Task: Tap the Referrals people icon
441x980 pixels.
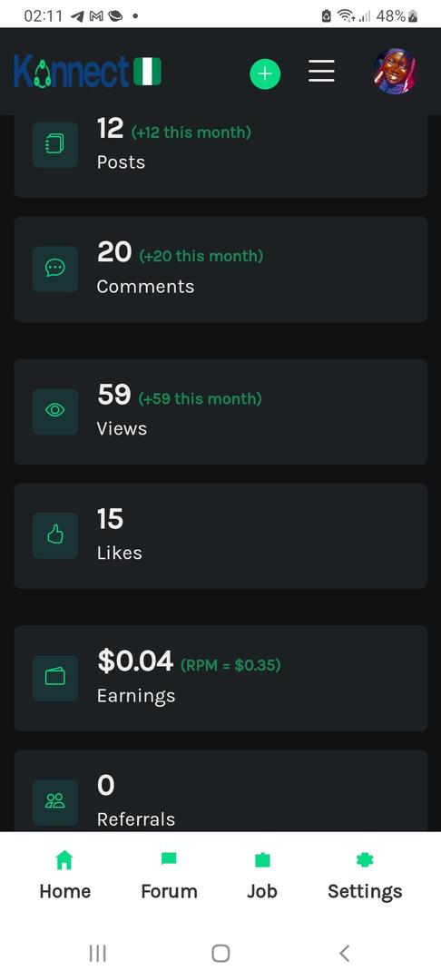Action: pos(55,802)
